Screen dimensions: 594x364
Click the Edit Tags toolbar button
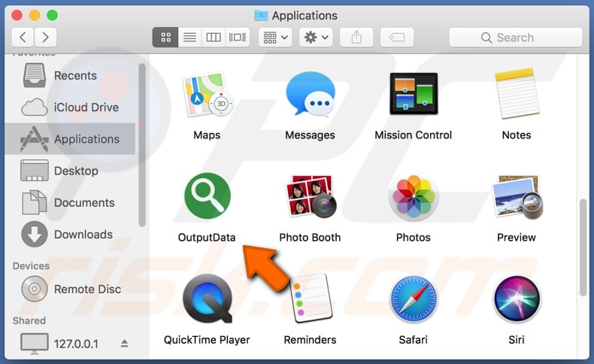pos(397,37)
